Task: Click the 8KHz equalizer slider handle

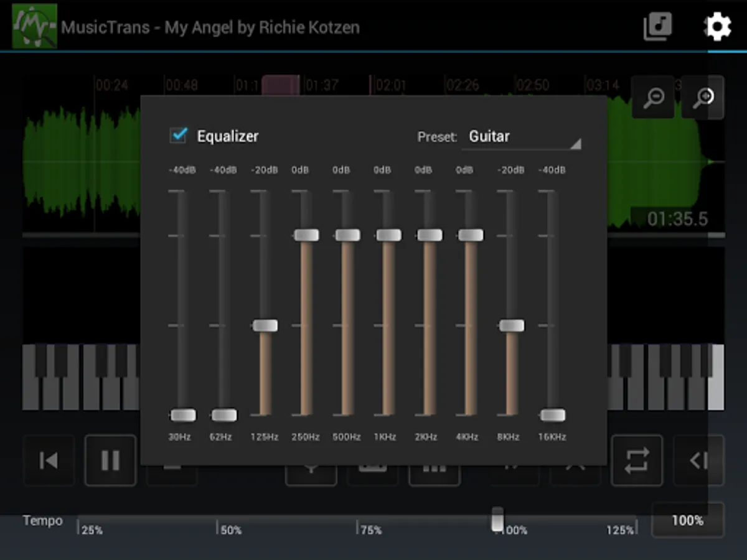Action: coord(512,325)
